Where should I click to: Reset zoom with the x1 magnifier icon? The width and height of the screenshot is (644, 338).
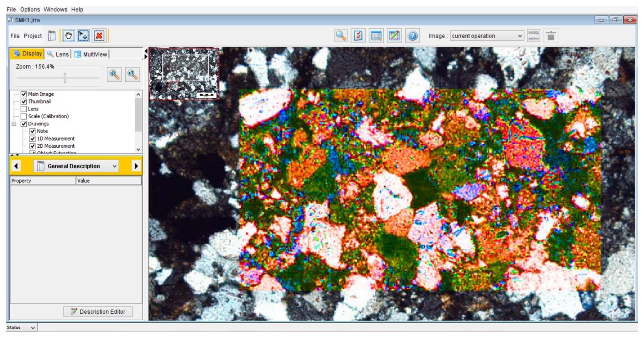[x=132, y=74]
